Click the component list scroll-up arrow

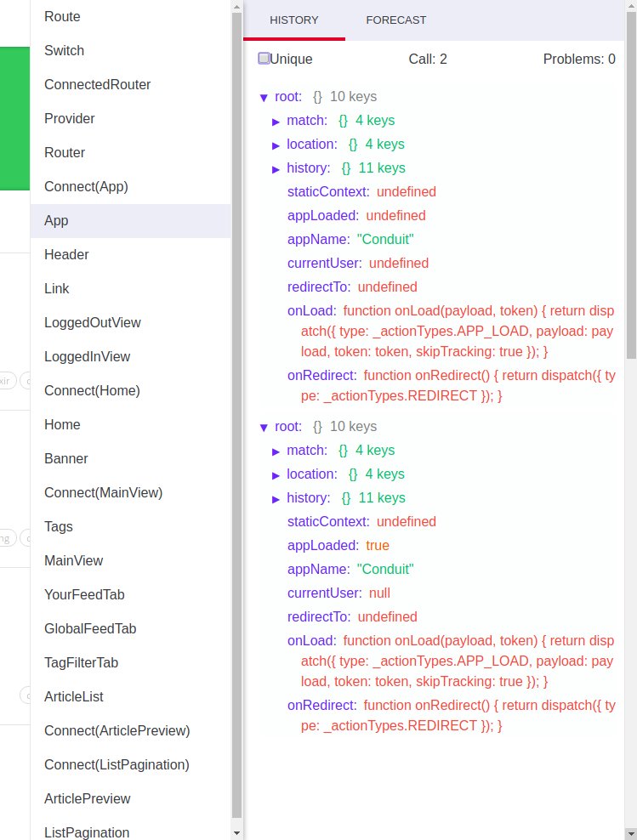(236, 7)
